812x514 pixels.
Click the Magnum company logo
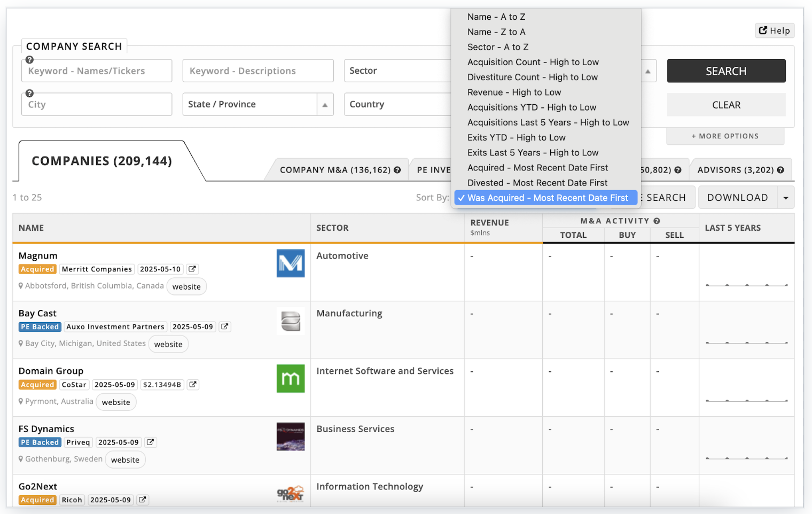(x=290, y=263)
